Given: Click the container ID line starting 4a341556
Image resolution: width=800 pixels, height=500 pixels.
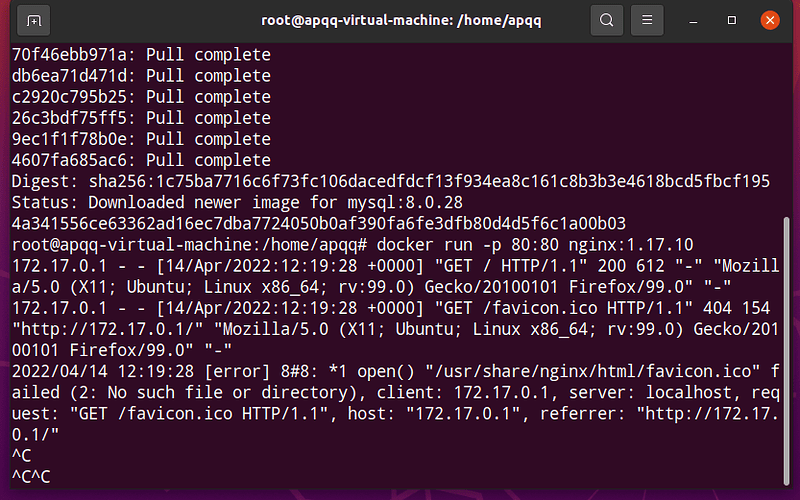Looking at the screenshot, I should point(319,223).
